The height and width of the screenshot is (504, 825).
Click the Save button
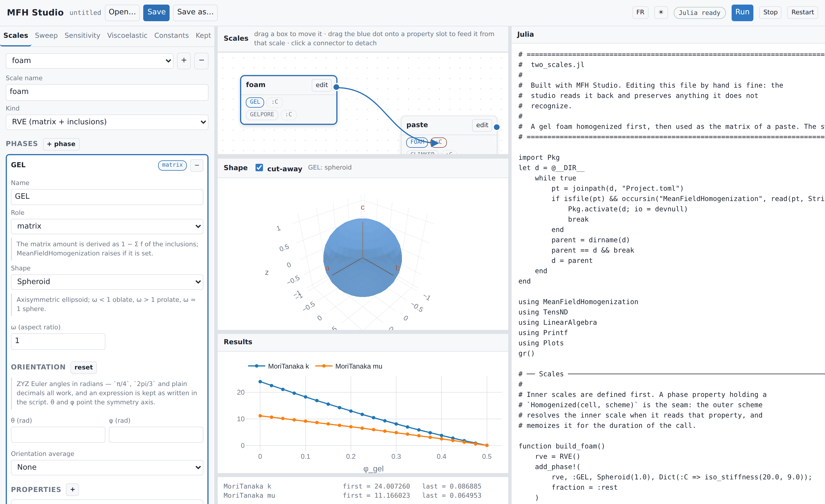coord(156,12)
